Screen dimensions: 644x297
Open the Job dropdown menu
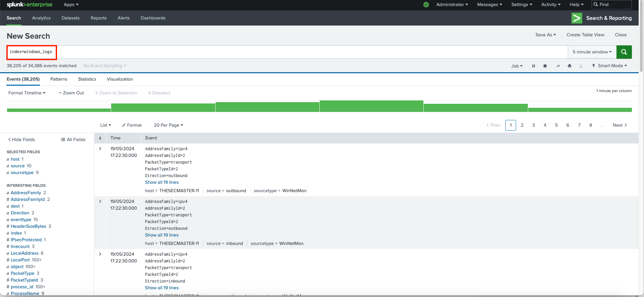tap(517, 66)
